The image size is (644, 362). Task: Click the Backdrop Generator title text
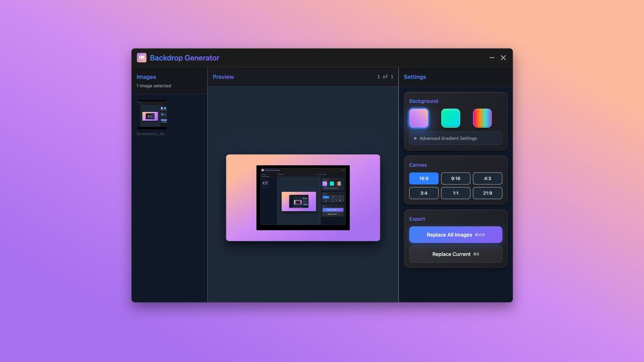click(x=185, y=58)
